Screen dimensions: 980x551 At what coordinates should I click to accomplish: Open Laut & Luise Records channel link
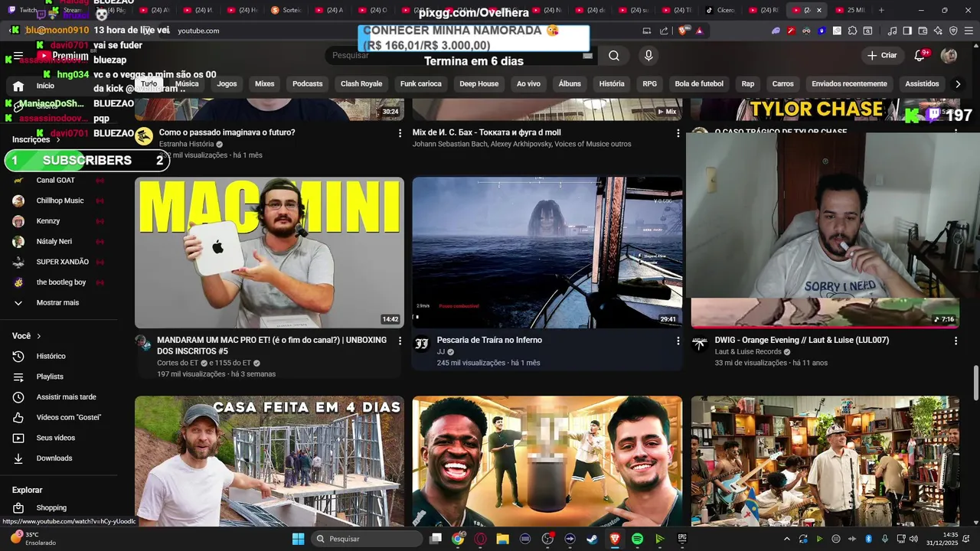[x=748, y=352]
